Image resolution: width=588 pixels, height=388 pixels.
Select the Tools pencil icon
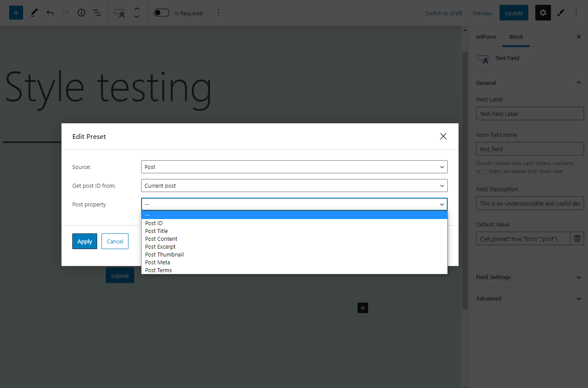coord(34,13)
